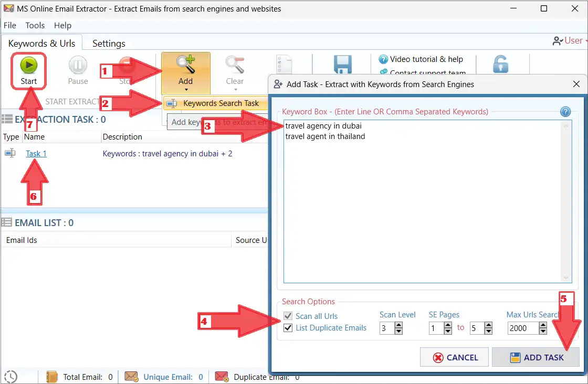Click the Video tutorial & help icon
Viewport: 588px width, 384px height.
pos(383,59)
